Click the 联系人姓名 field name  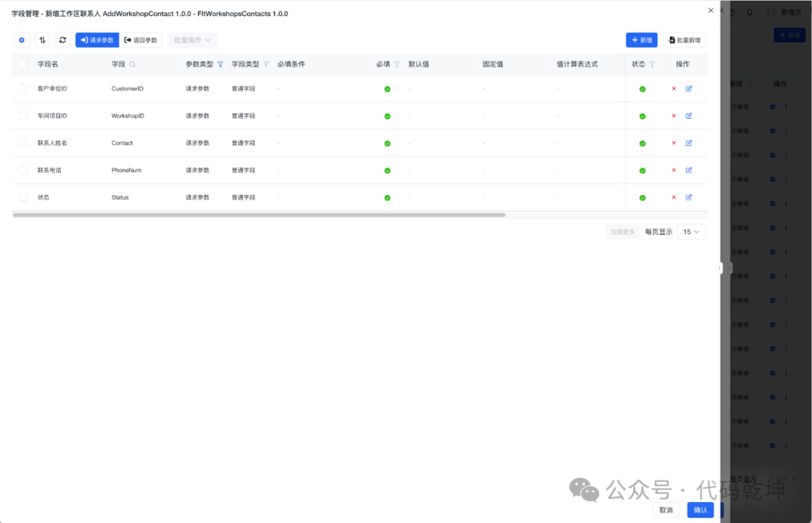click(53, 143)
